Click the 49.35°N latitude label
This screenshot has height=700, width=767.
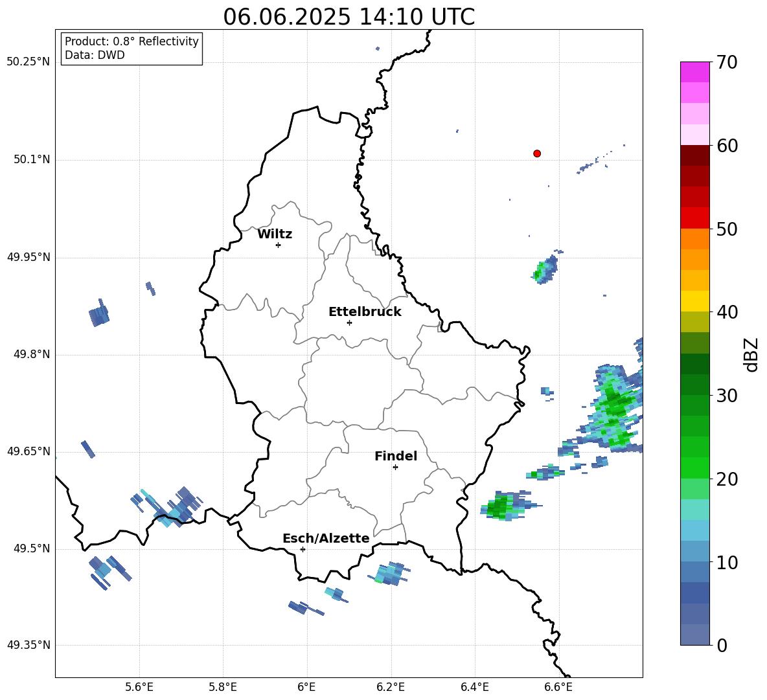click(x=29, y=645)
